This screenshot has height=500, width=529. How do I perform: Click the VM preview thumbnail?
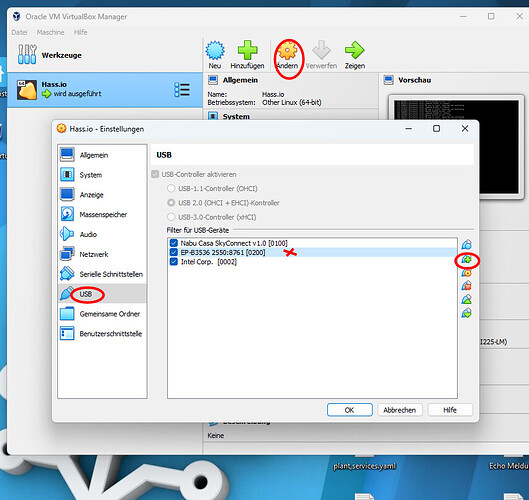coord(456,147)
